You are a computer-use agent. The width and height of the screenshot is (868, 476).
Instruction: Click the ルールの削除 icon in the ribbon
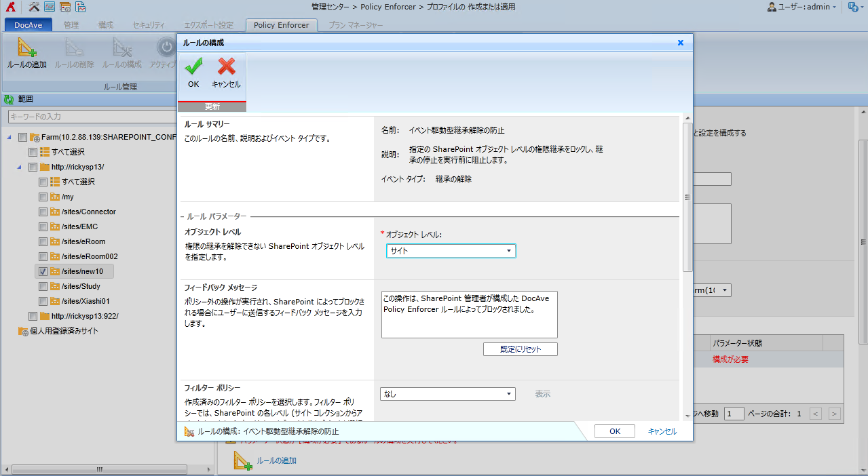coord(74,47)
